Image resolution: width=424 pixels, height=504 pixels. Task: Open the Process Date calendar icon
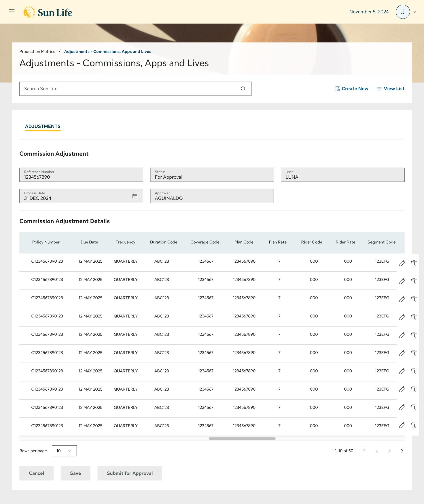tap(135, 196)
